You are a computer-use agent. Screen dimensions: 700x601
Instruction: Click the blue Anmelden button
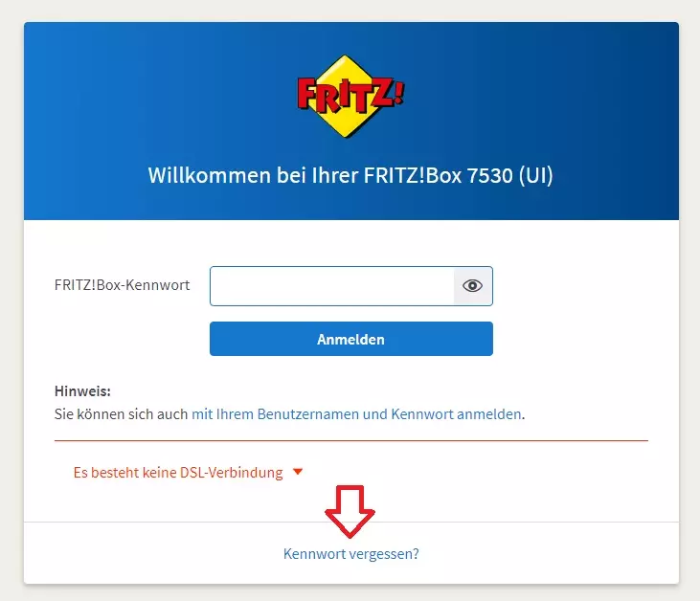pos(351,339)
